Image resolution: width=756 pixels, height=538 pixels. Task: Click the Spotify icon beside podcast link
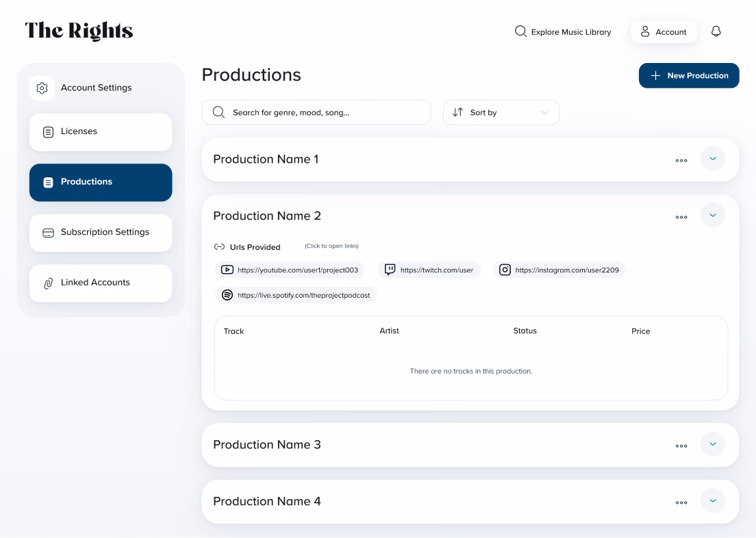[x=227, y=295]
